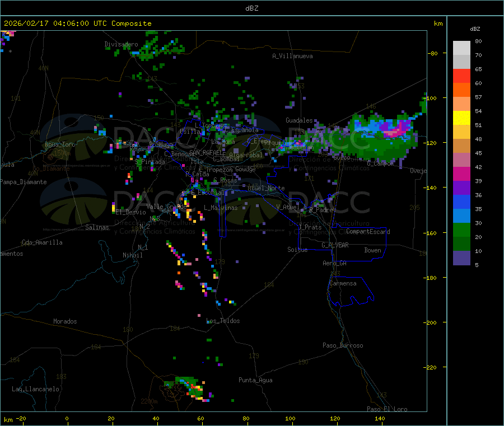504x426 pixels.
Task: Click the Cda_Amarilla map label
Action: pos(42,242)
